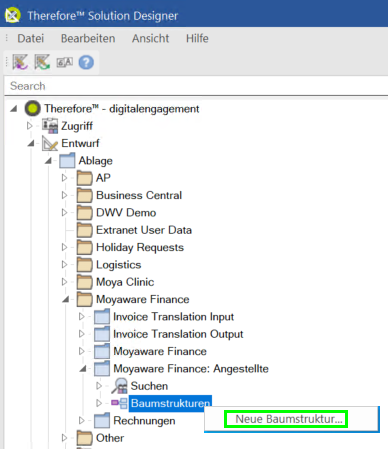The width and height of the screenshot is (388, 449).
Task: Expand the Moyaware Finance category
Action: 82,351
